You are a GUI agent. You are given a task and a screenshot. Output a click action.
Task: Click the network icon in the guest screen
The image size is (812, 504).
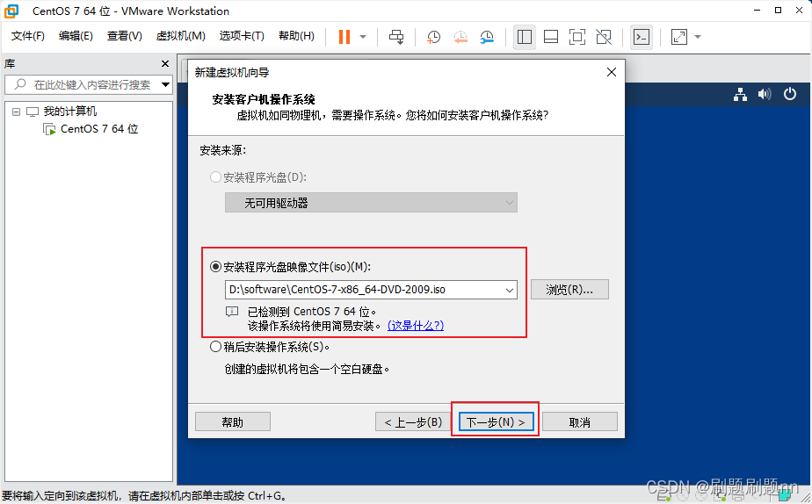(x=741, y=94)
